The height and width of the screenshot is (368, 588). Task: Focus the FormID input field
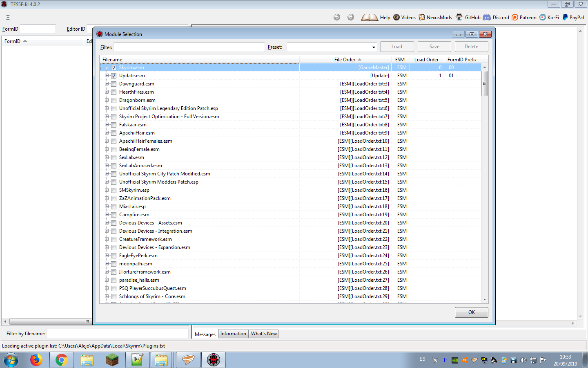38,29
